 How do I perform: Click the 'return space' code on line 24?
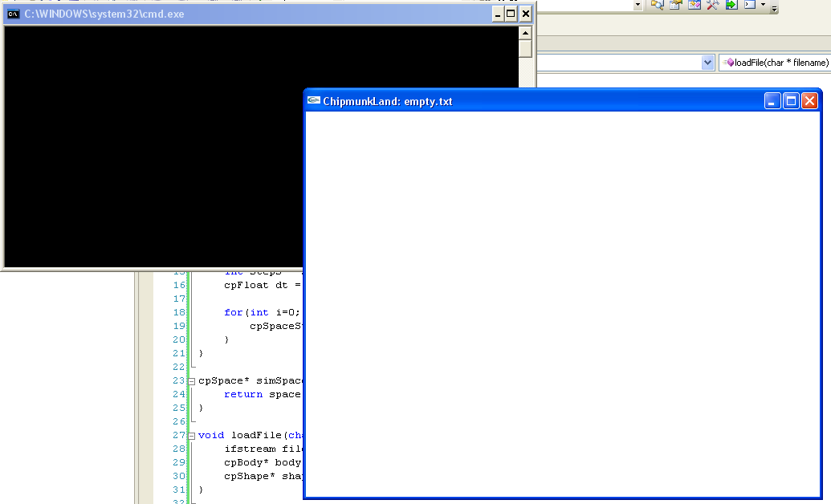263,394
